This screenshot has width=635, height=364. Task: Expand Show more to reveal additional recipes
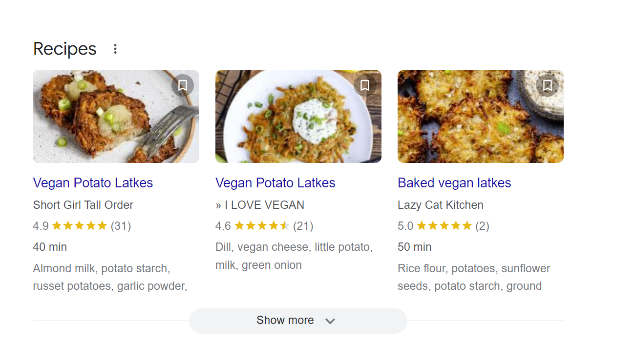(x=298, y=321)
